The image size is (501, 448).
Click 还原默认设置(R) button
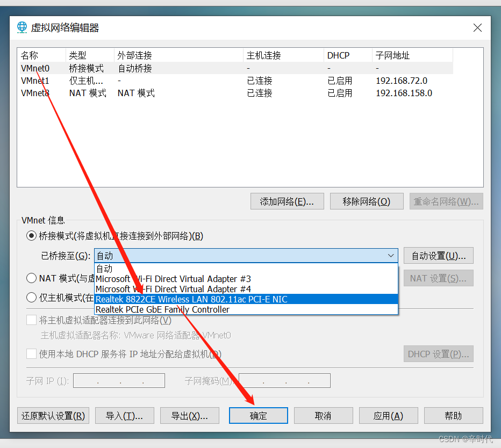pos(53,415)
